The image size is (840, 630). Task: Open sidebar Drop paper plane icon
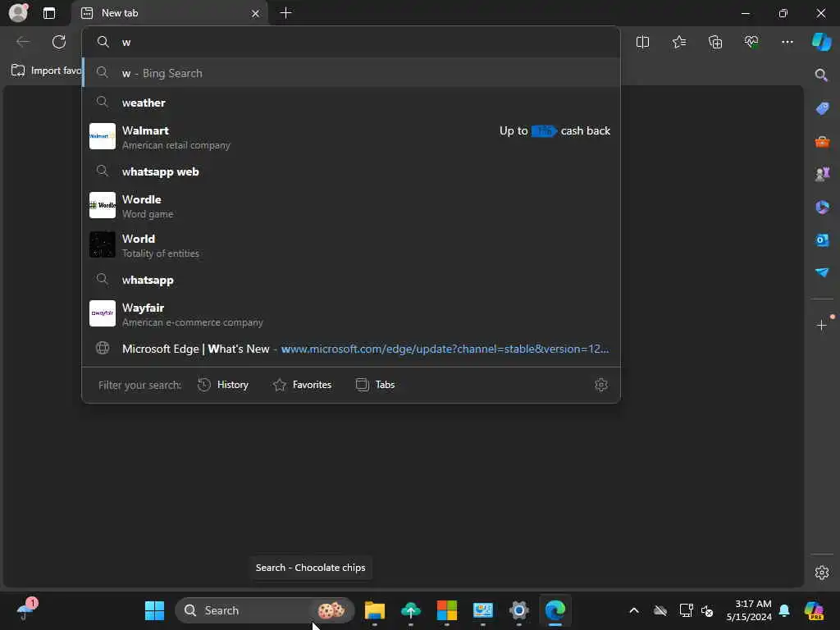coord(822,272)
